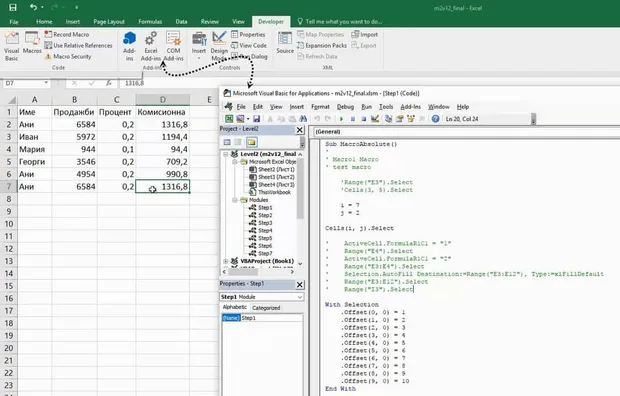Click Expansion Packs
620x396 pixels.
(322, 45)
